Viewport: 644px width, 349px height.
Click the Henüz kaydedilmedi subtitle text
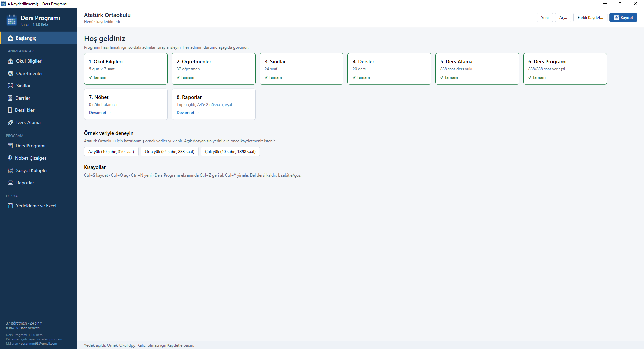pyautogui.click(x=102, y=22)
